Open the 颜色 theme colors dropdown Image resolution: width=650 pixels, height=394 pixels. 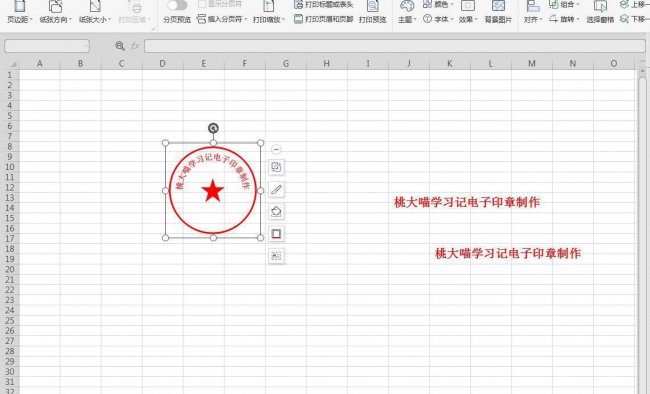click(438, 4)
